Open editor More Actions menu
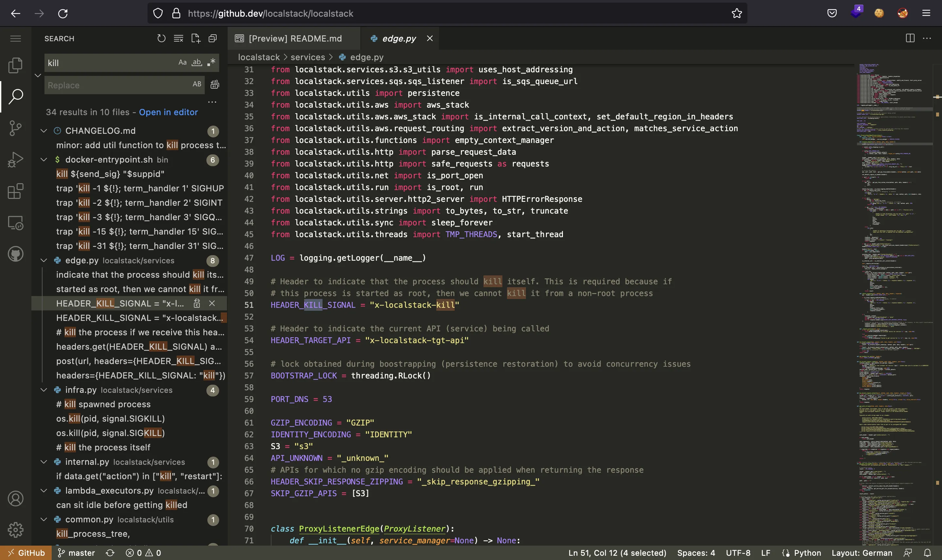This screenshot has height=560, width=942. tap(927, 38)
